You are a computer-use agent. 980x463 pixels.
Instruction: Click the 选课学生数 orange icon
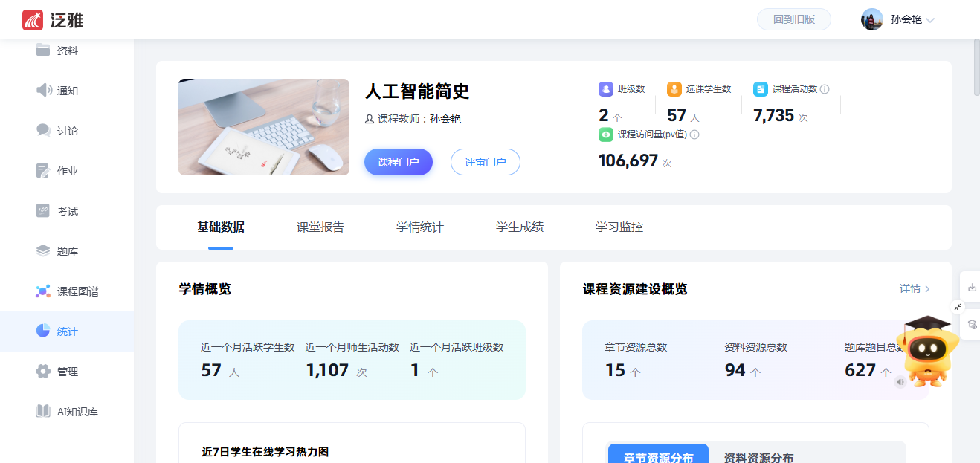coord(674,89)
